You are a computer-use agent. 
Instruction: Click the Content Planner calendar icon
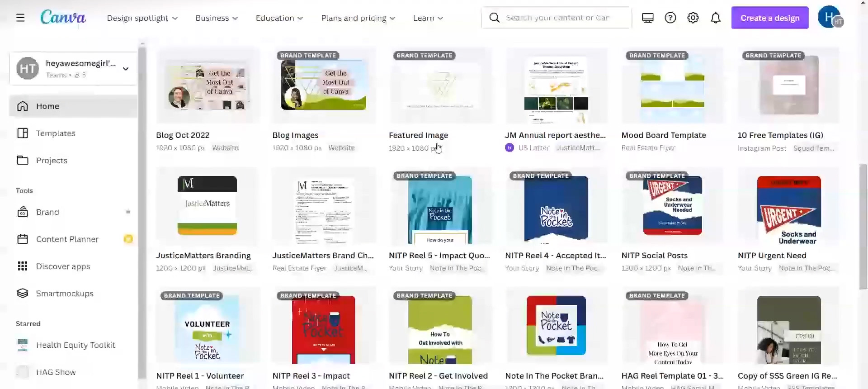[23, 239]
